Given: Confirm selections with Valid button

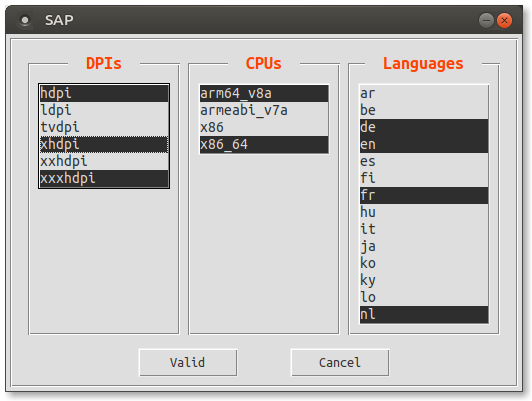Looking at the screenshot, I should click(x=188, y=362).
